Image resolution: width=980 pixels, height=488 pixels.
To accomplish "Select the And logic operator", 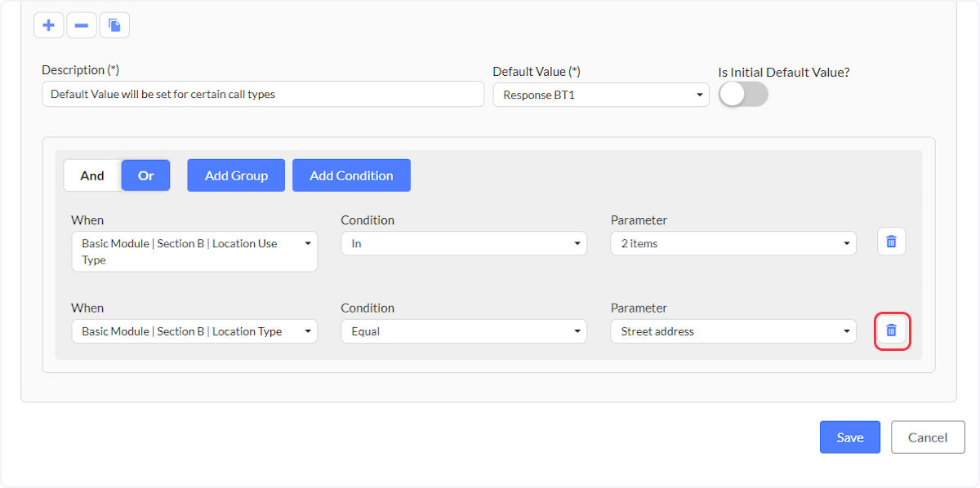I will (92, 175).
